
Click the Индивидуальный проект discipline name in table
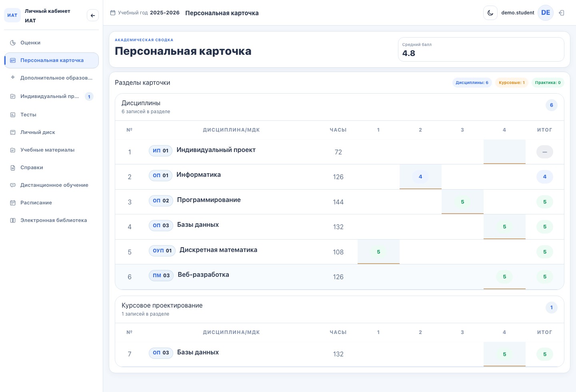click(216, 150)
